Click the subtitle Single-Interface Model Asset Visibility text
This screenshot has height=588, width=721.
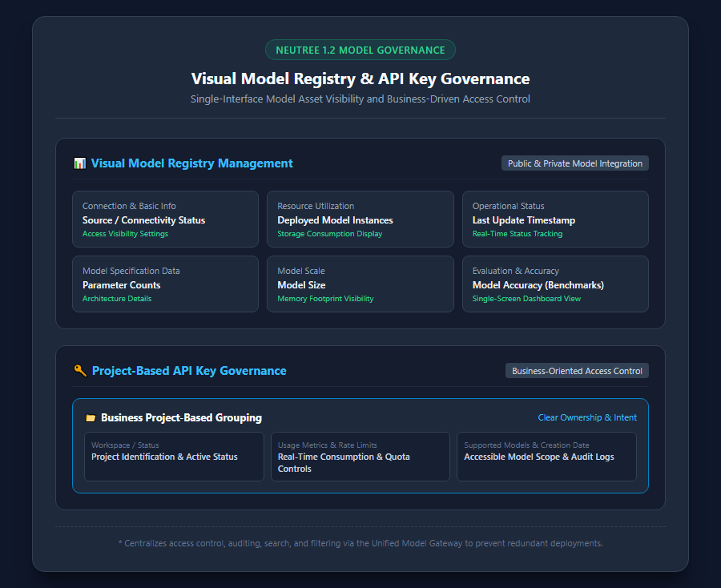point(360,99)
